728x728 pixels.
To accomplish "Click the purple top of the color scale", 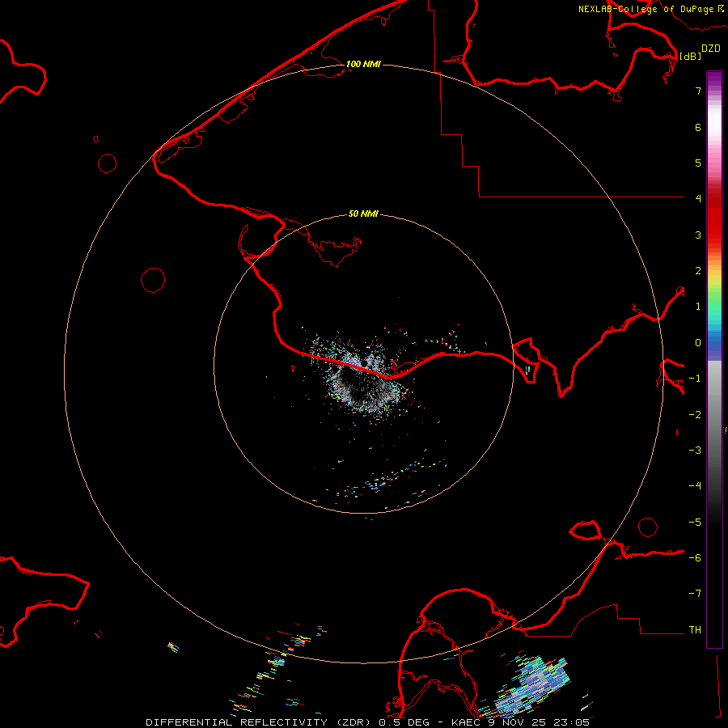I will click(714, 78).
